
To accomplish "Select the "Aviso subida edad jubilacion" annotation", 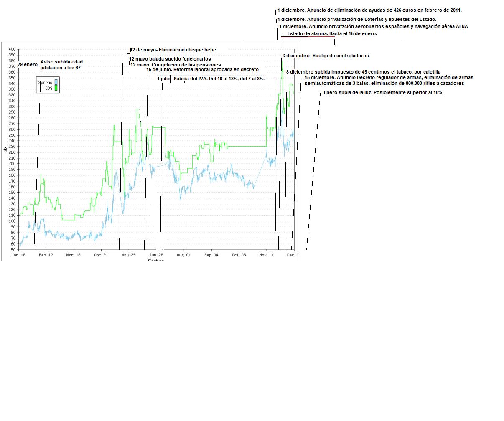I will point(61,65).
